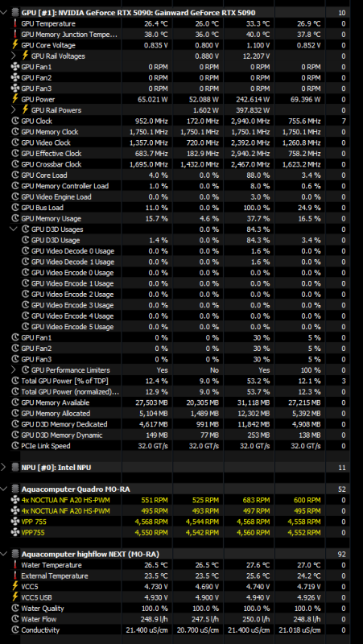
Task: Click the lightning icon beside VCC5 USB
Action: pos(15,597)
